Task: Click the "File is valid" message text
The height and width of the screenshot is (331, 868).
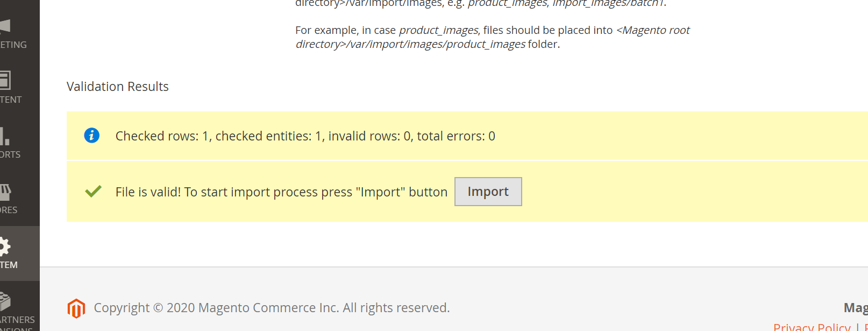Action: coord(281,192)
